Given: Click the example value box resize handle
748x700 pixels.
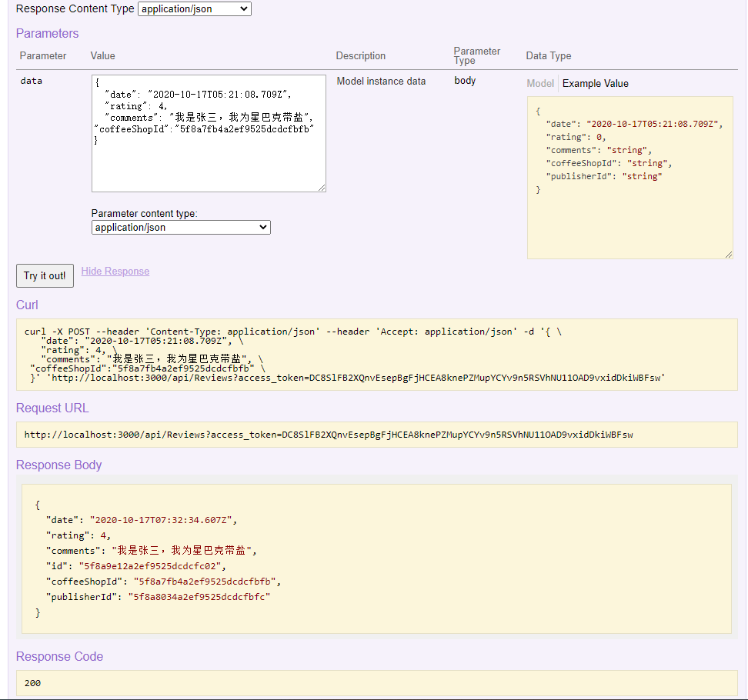Looking at the screenshot, I should (729, 255).
